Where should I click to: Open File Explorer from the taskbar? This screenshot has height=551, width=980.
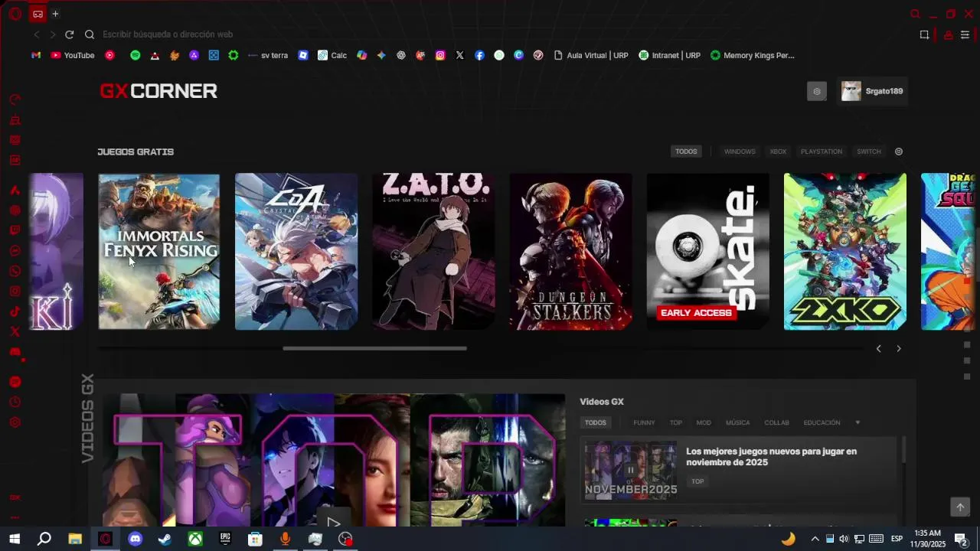click(75, 539)
